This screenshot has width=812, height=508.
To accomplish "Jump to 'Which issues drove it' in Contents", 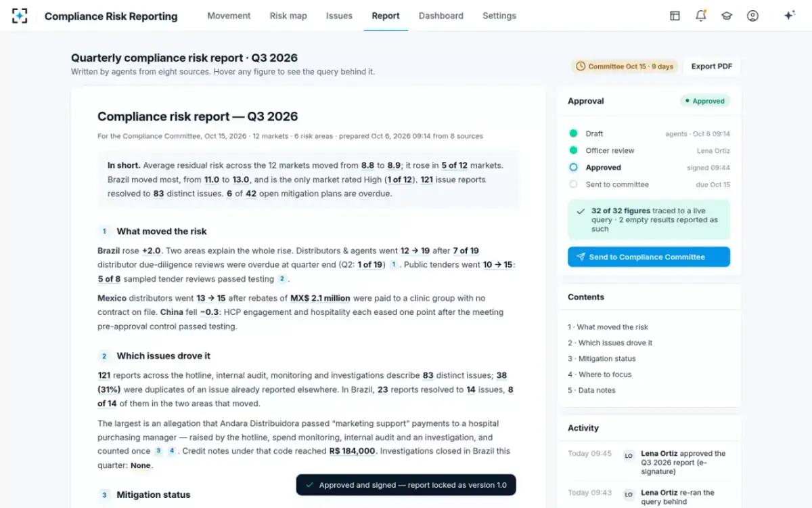I will (x=610, y=343).
